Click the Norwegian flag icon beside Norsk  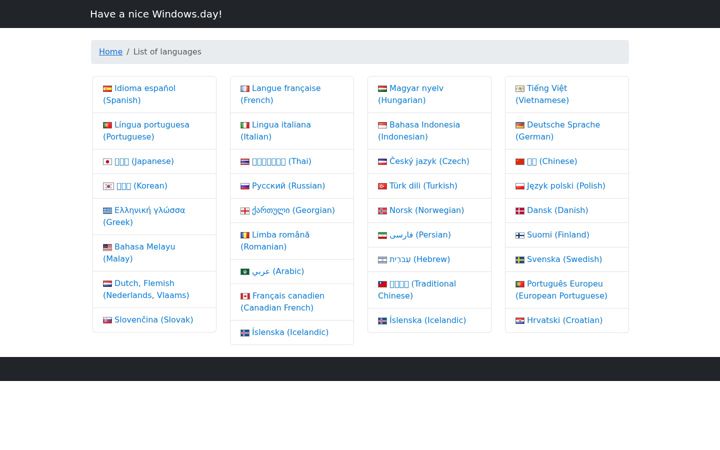(x=382, y=211)
